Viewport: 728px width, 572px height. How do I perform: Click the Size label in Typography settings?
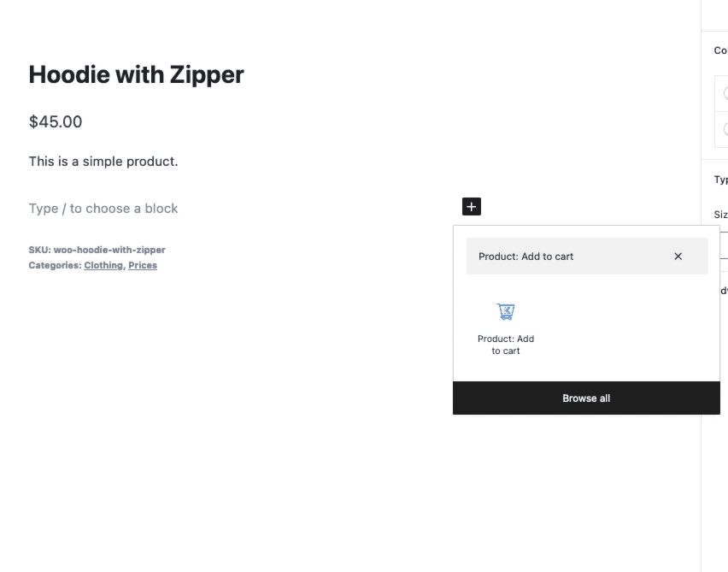[720, 215]
